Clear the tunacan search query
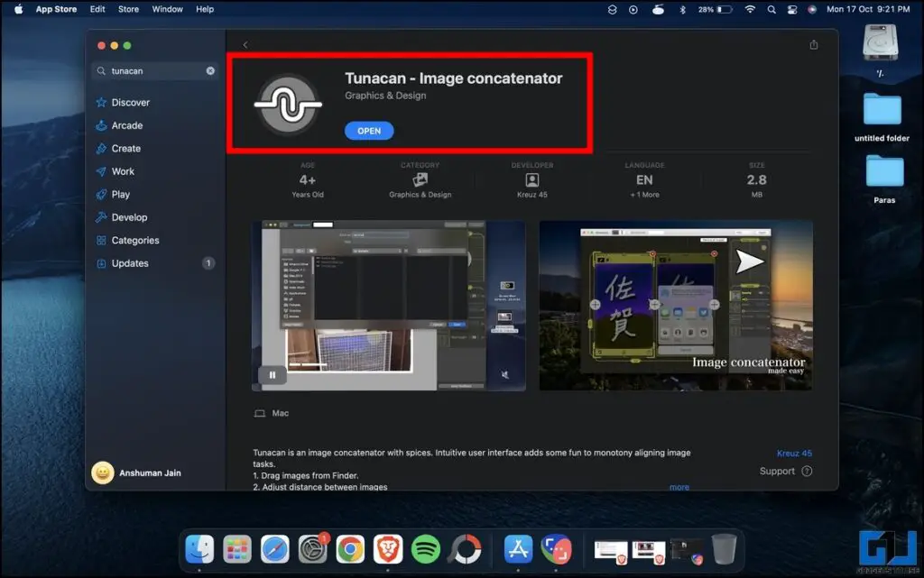924x578 pixels. [x=210, y=70]
